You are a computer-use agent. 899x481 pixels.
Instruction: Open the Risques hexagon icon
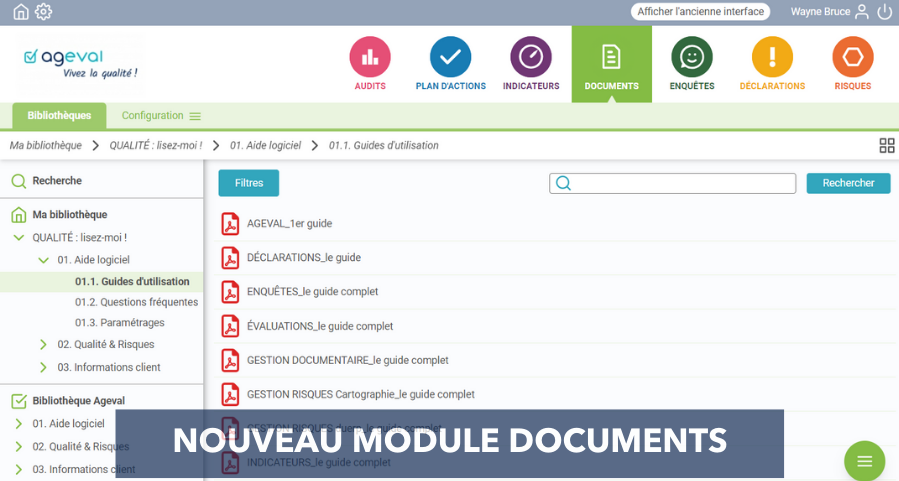(853, 57)
